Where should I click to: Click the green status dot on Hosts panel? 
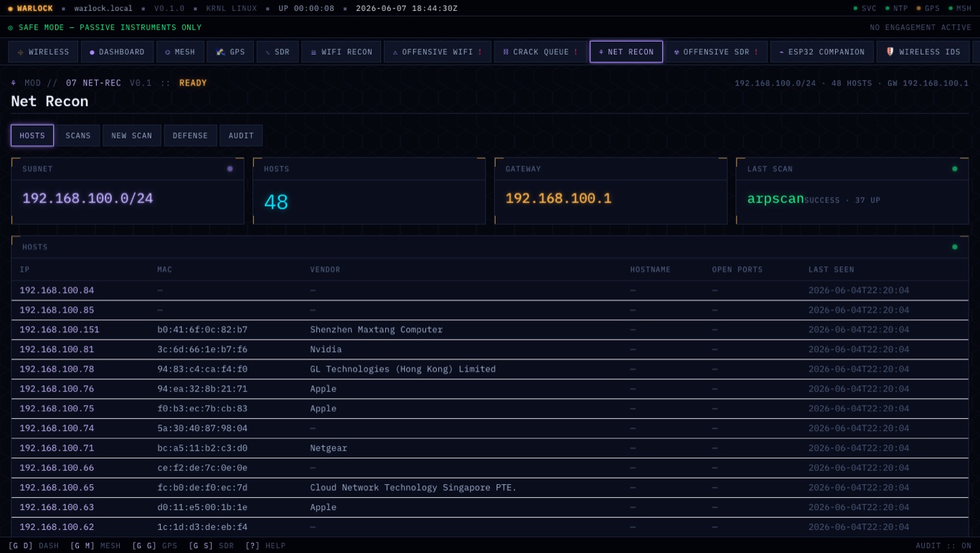pos(954,247)
